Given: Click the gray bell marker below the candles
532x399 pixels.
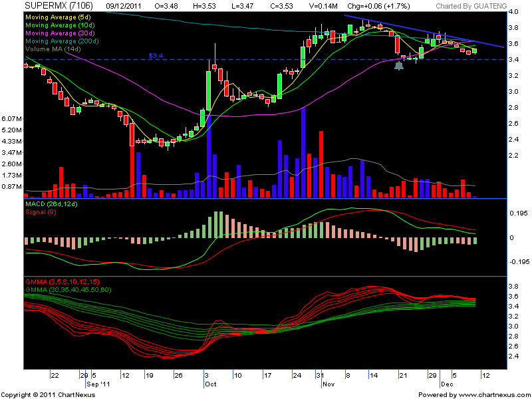Looking at the screenshot, I should click(399, 65).
